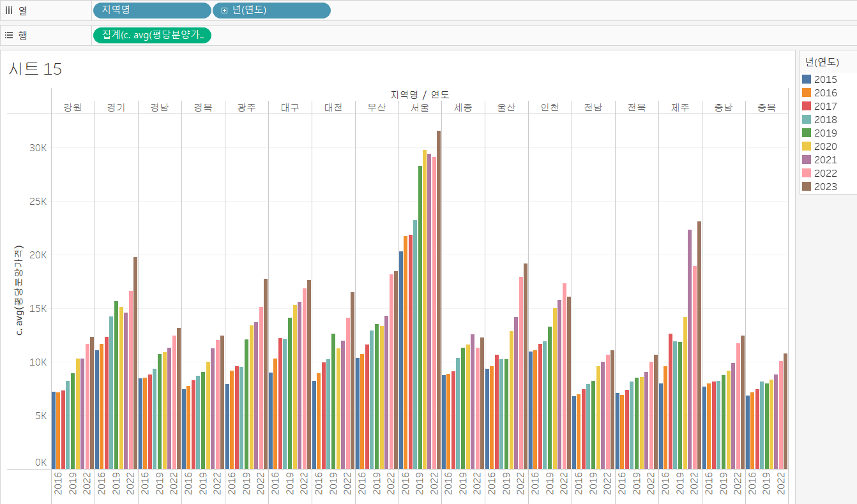The width and height of the screenshot is (857, 504).
Task: Click the vertical axis title c. avg(평당분양가격)
Action: pos(20,290)
